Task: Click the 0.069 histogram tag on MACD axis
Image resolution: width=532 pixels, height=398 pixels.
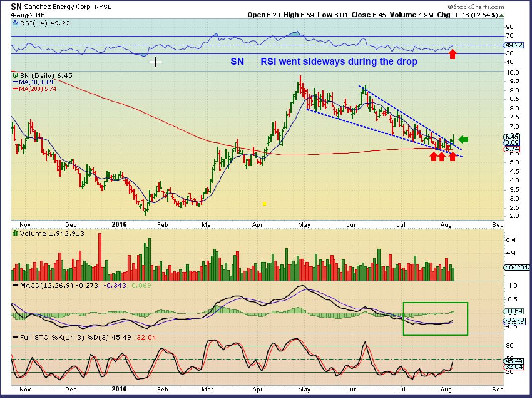Action: [x=514, y=311]
